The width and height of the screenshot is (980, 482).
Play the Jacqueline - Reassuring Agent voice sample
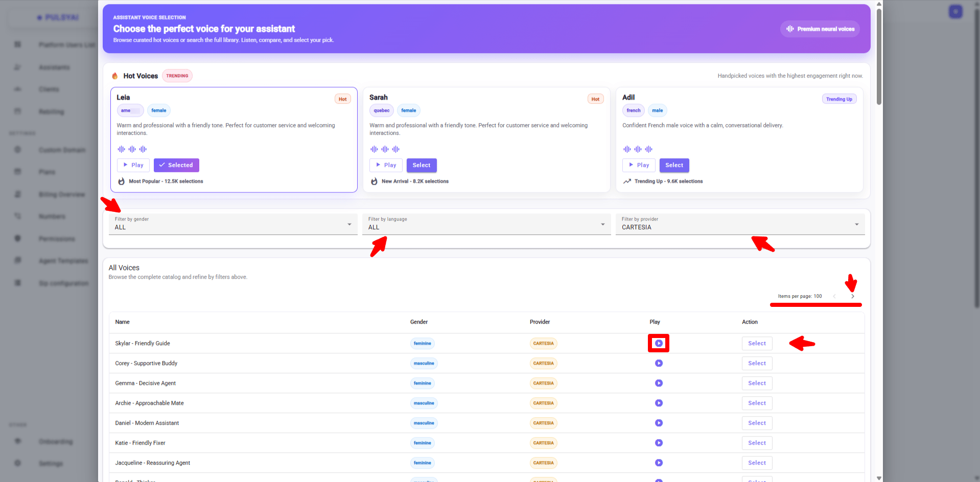(x=659, y=463)
